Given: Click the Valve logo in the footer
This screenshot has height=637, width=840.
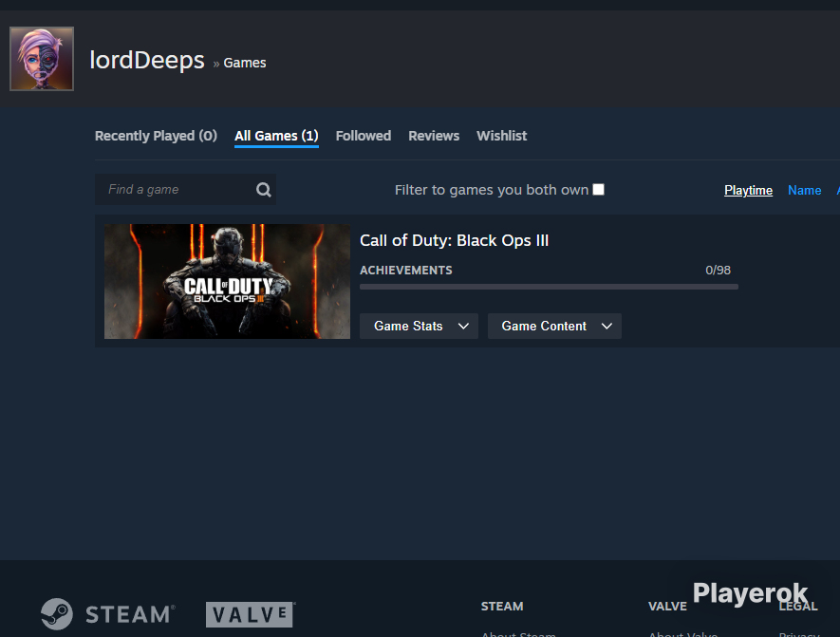Looking at the screenshot, I should [251, 614].
